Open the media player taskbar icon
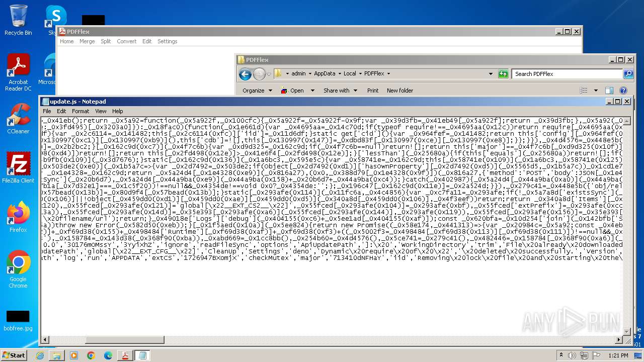Screen dimensions: 644x362 74,355
